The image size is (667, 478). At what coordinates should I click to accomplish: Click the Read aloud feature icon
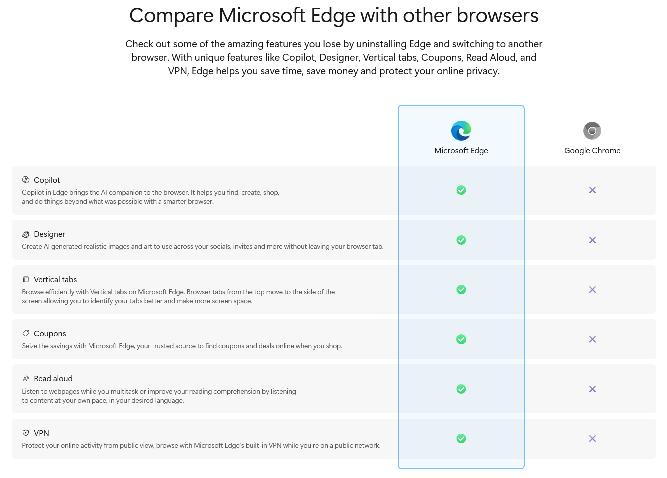coord(25,379)
